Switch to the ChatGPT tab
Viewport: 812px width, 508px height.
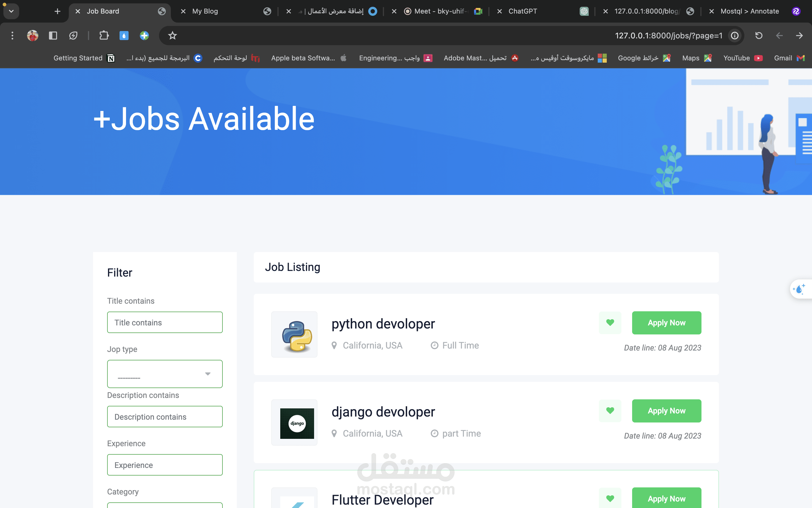click(x=543, y=11)
